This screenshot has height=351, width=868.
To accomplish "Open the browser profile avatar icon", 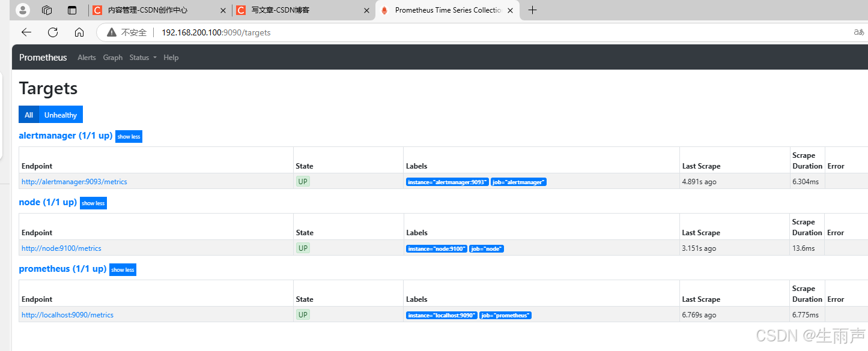I will [x=22, y=10].
